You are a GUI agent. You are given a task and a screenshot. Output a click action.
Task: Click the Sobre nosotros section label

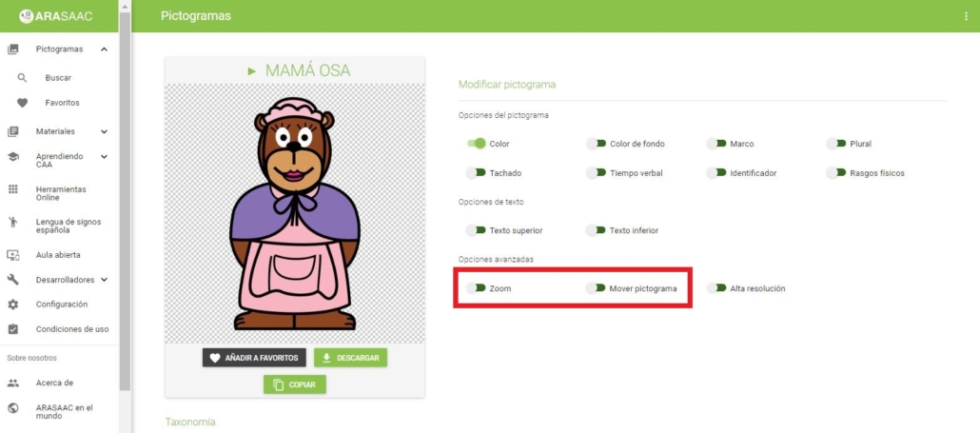(x=32, y=358)
